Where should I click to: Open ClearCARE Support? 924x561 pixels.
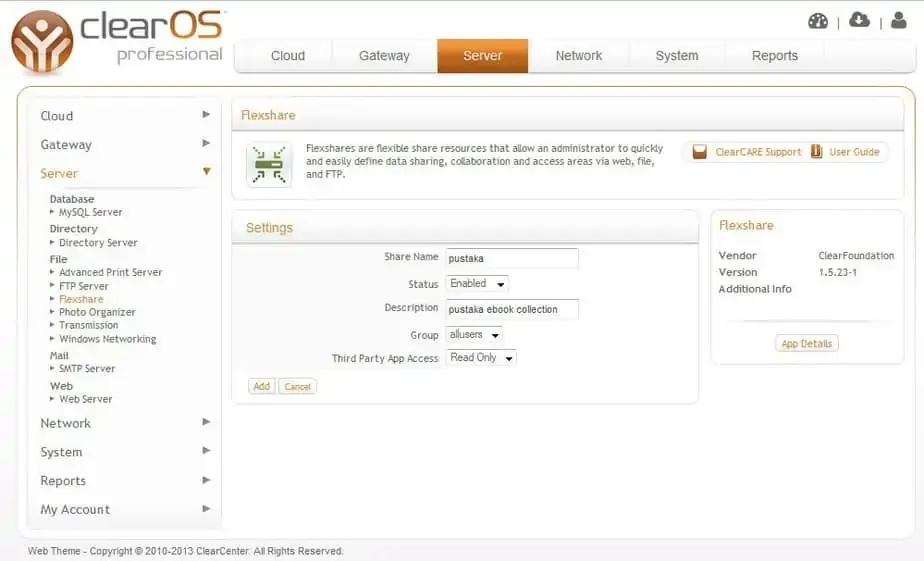(x=747, y=152)
